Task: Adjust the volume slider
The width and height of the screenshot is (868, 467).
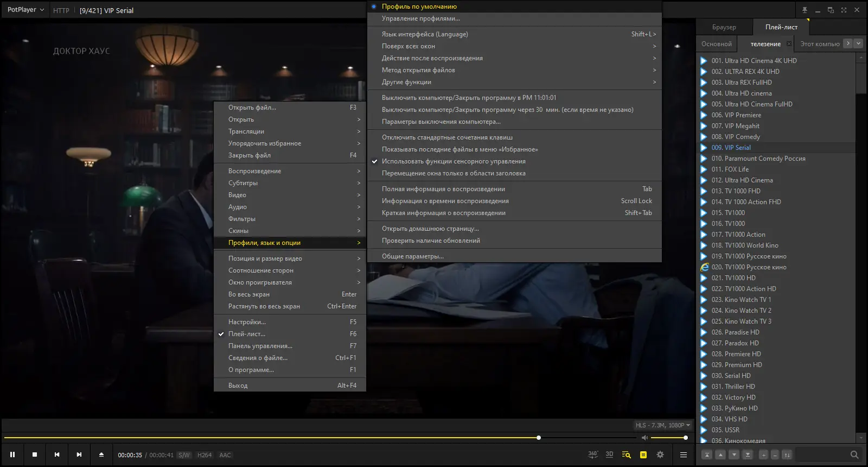Action: 668,438
